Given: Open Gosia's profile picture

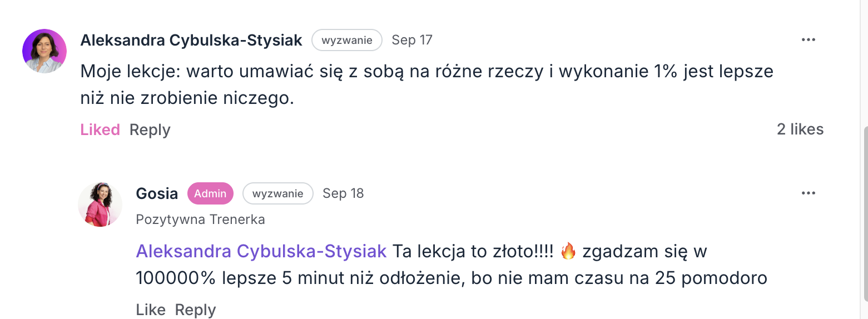Looking at the screenshot, I should point(100,204).
